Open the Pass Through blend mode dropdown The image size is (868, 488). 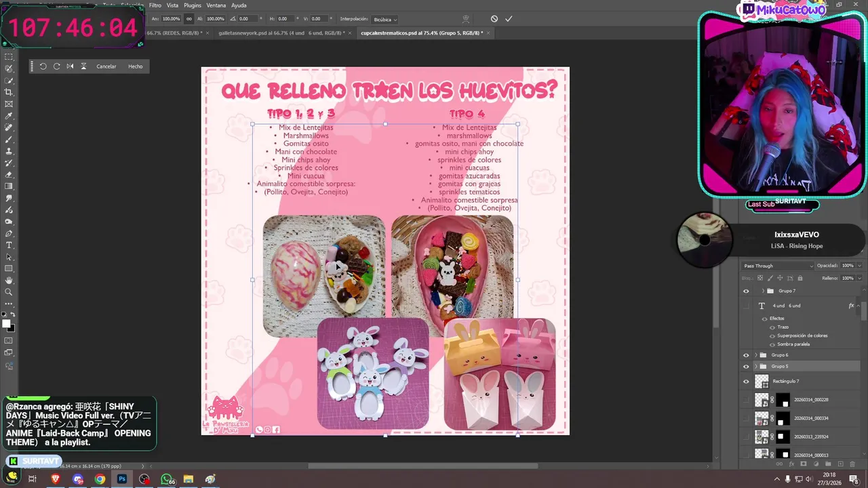click(x=778, y=266)
